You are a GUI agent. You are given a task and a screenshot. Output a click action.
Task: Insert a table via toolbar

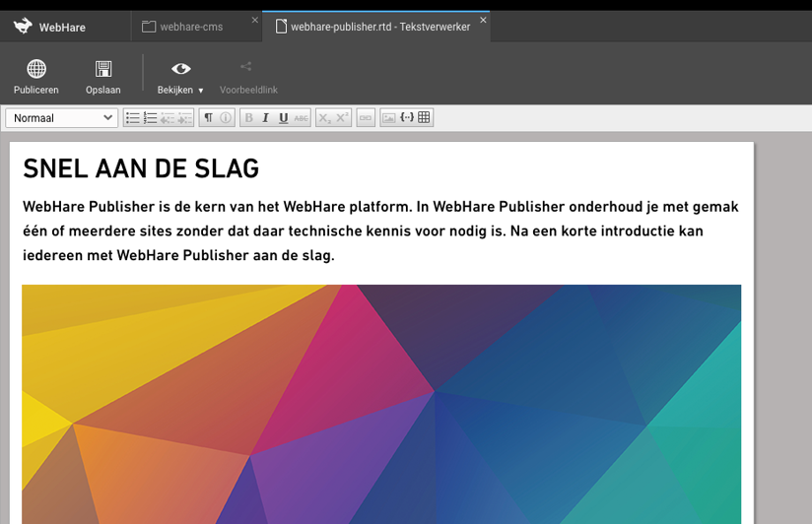(424, 118)
